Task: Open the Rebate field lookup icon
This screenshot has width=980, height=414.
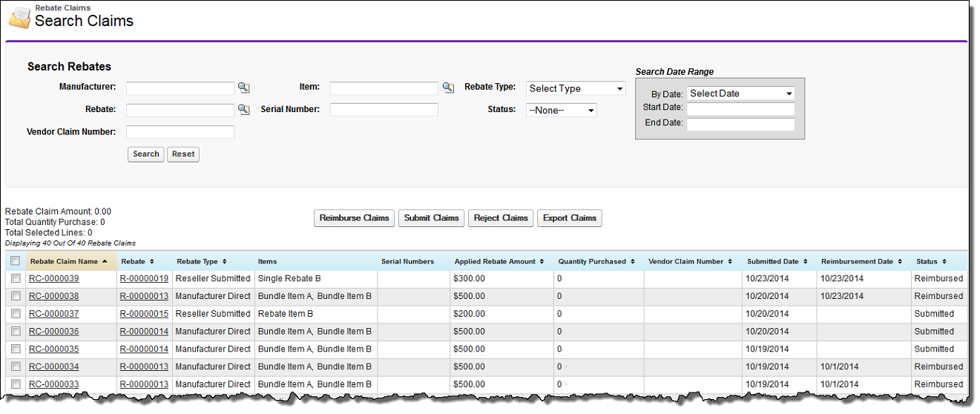Action: [x=243, y=110]
